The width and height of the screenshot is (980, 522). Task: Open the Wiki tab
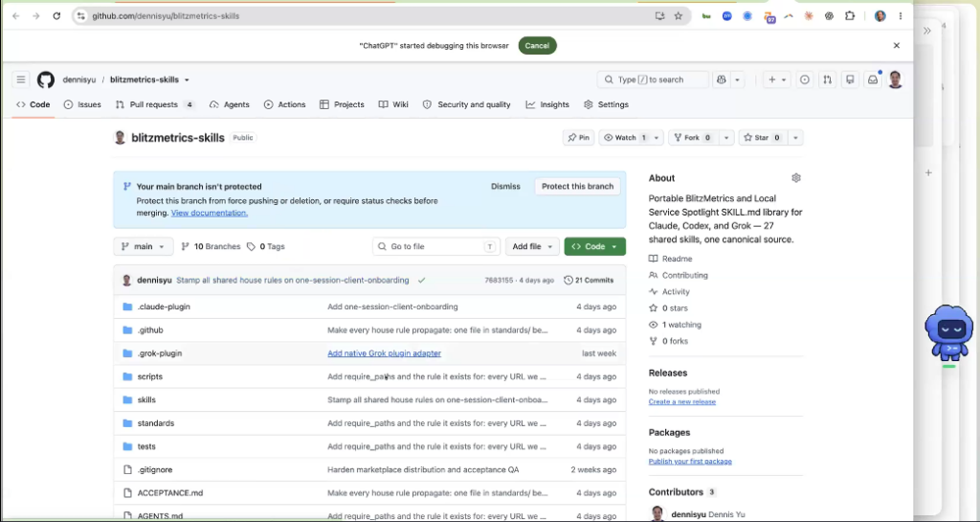(x=393, y=104)
